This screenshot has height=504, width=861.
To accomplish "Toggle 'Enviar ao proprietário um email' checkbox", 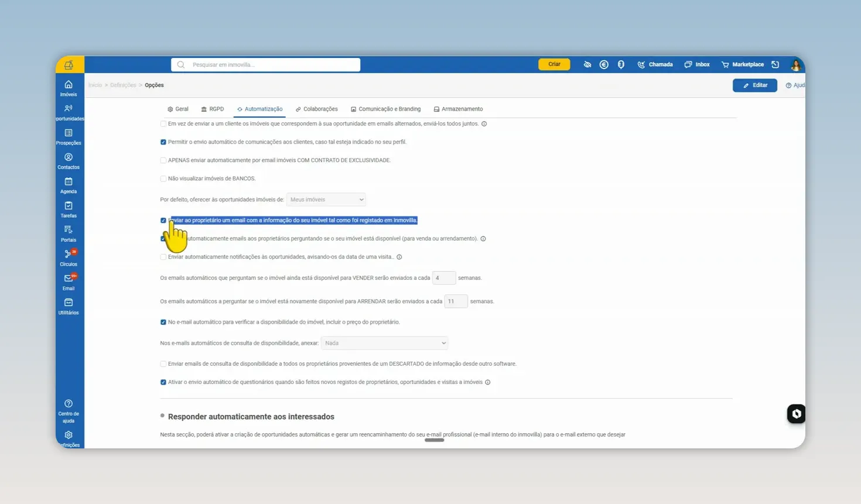I will click(163, 221).
